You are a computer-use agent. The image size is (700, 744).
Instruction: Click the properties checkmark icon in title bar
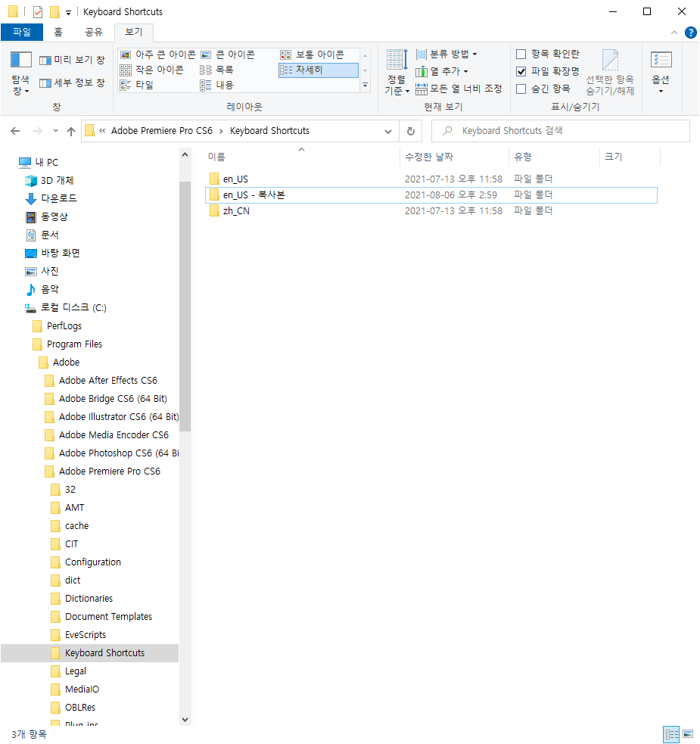(x=38, y=11)
